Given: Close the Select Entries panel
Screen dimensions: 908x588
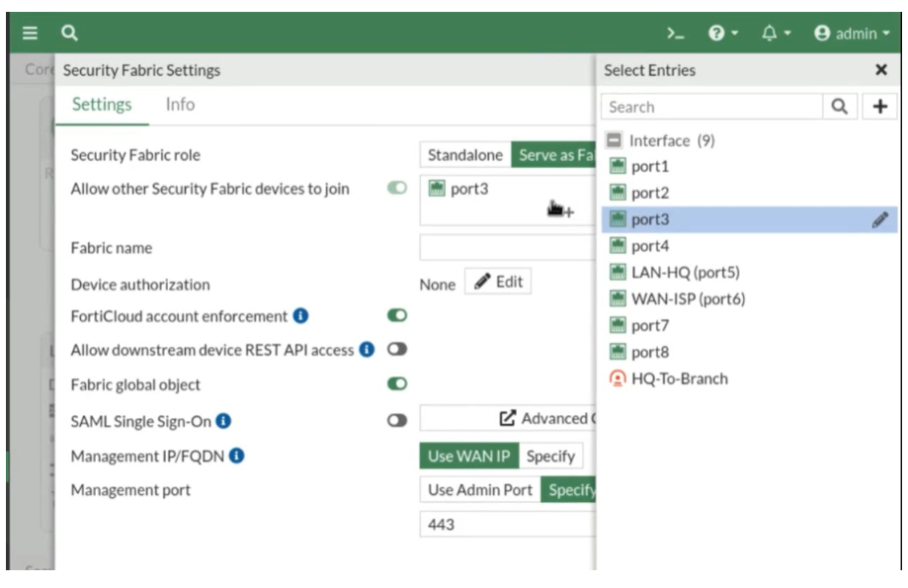Looking at the screenshot, I should click(880, 70).
